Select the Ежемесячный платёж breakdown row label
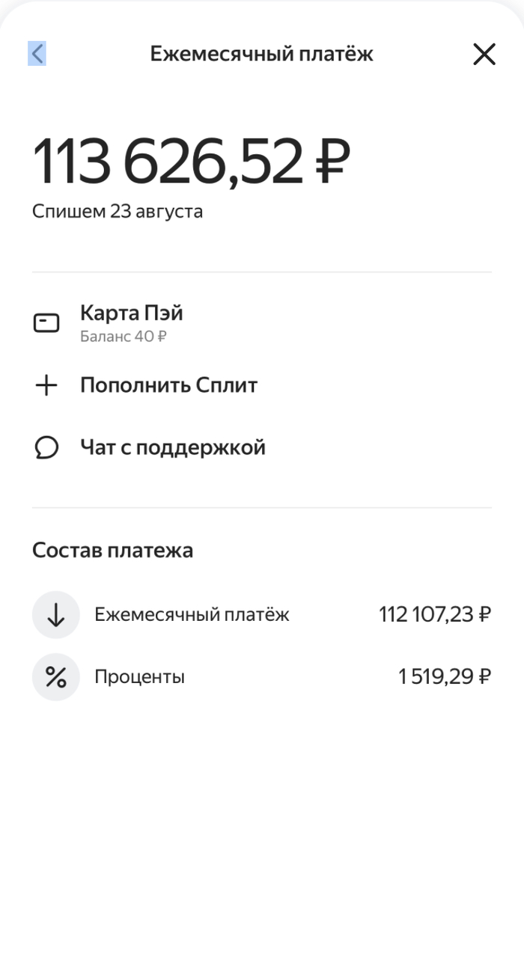 (192, 615)
